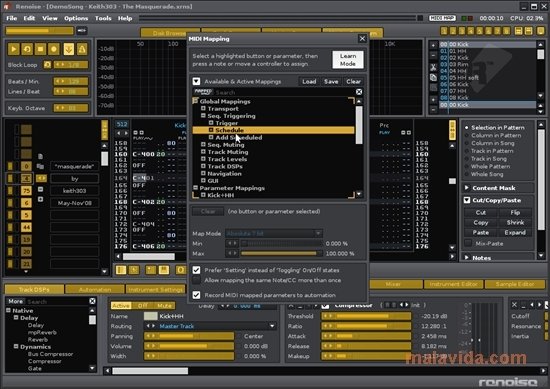Toggle the metronome icon in the transport
Viewport: 550px width, 389px height.
[x=82, y=49]
